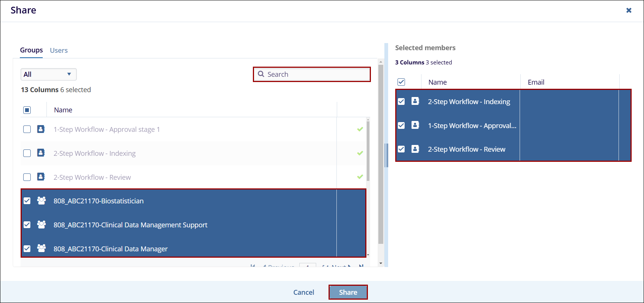
Task: Toggle select-all checkbox in Selected members header
Action: pyautogui.click(x=401, y=82)
